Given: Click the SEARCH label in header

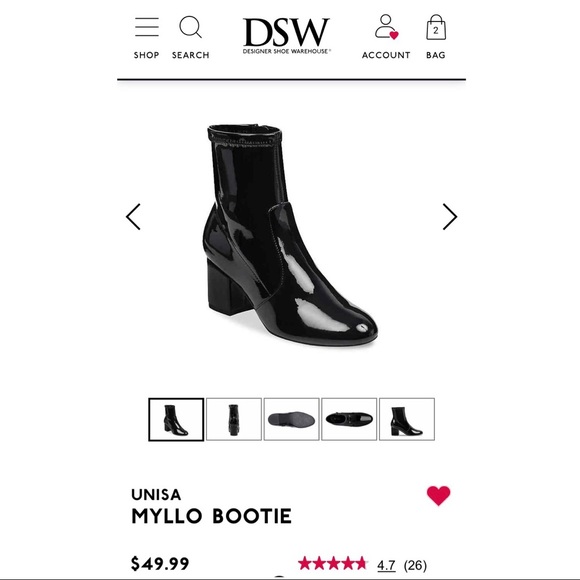Looking at the screenshot, I should (x=190, y=55).
